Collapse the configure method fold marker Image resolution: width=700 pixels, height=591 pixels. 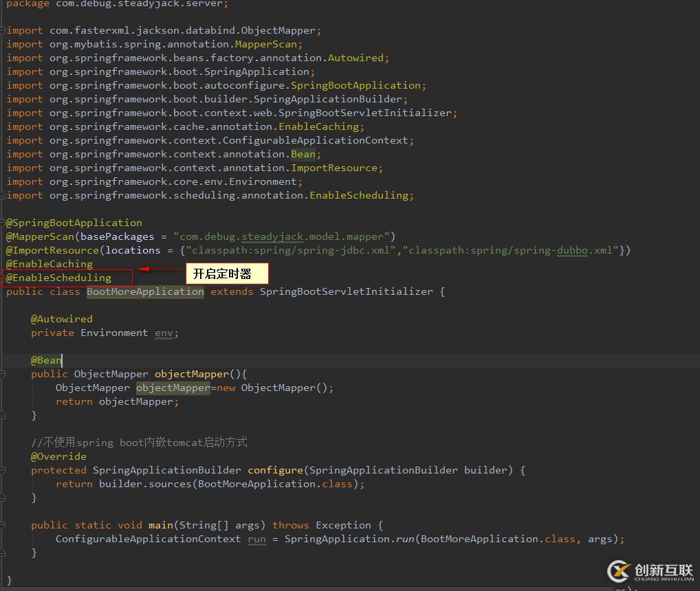pos(3,470)
